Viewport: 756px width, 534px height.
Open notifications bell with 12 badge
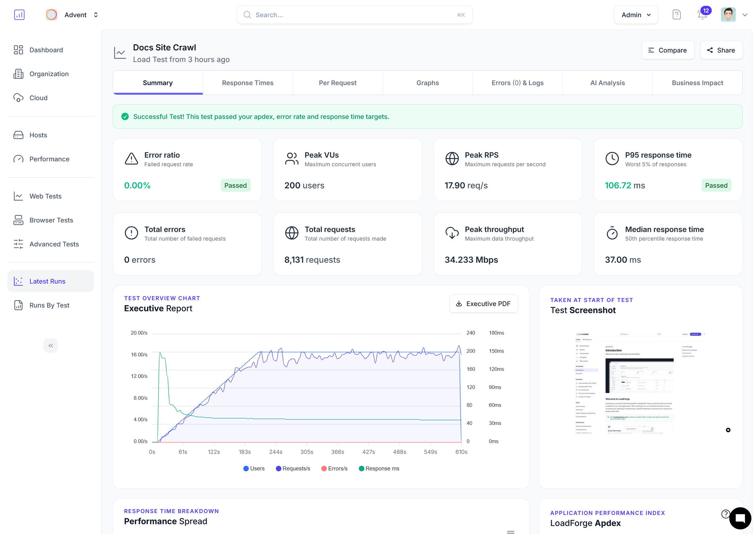pos(702,15)
